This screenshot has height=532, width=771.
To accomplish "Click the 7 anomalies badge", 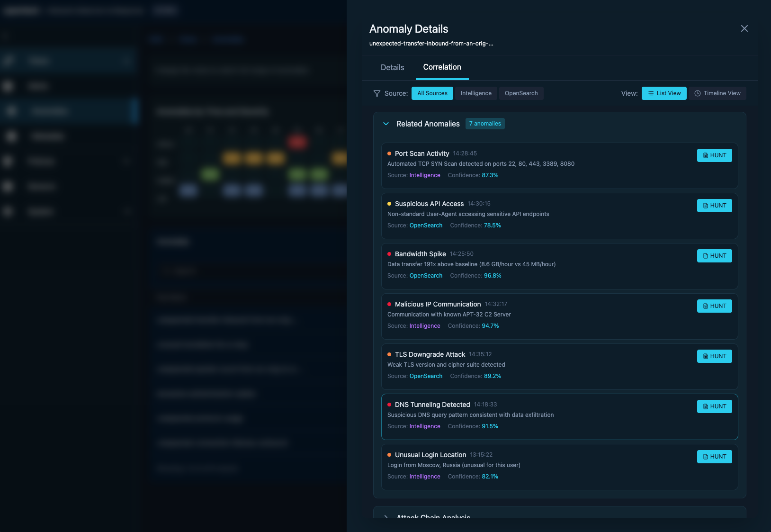I will click(485, 124).
